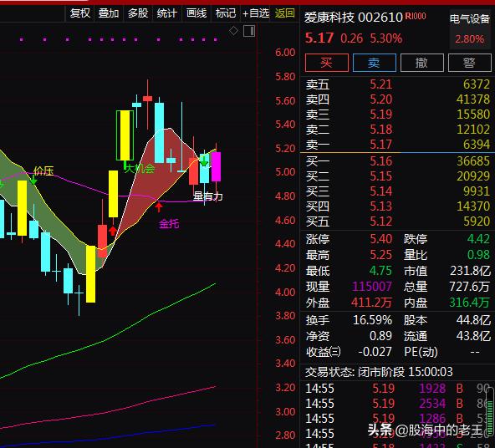Click the magenta candlestick at chart's right end

tap(217, 166)
